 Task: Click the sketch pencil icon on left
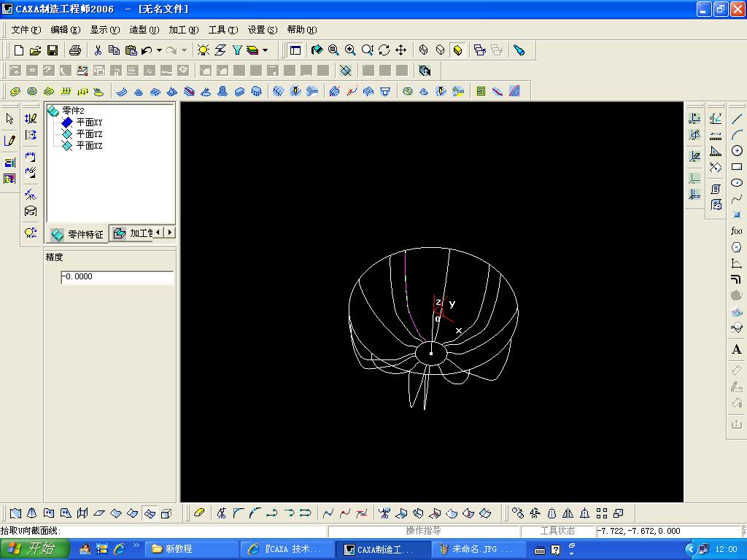pyautogui.click(x=9, y=141)
